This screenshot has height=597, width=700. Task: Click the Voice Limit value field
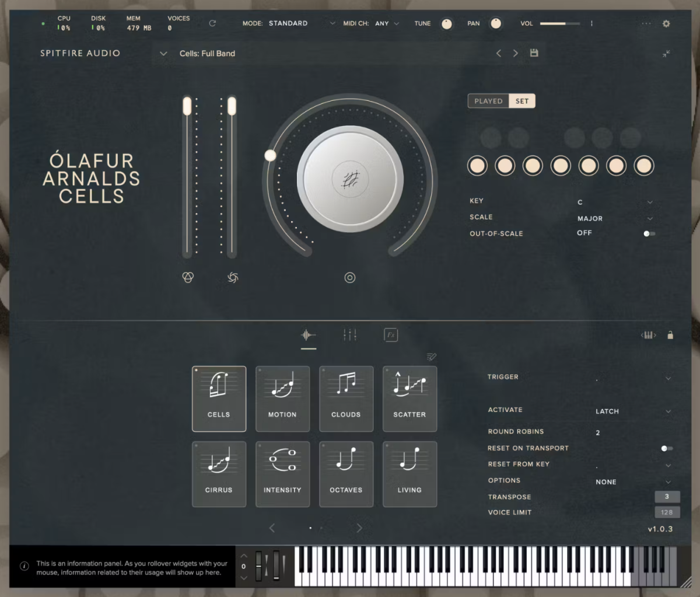[x=667, y=512]
